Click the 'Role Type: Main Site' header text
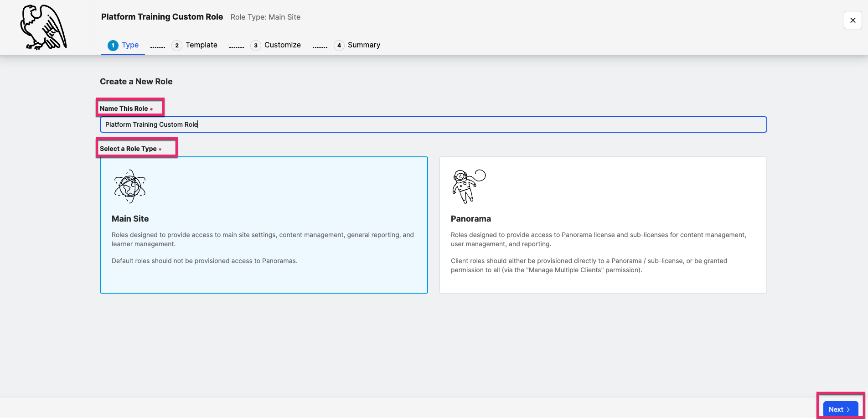Viewport: 868px width, 419px height. click(x=265, y=17)
